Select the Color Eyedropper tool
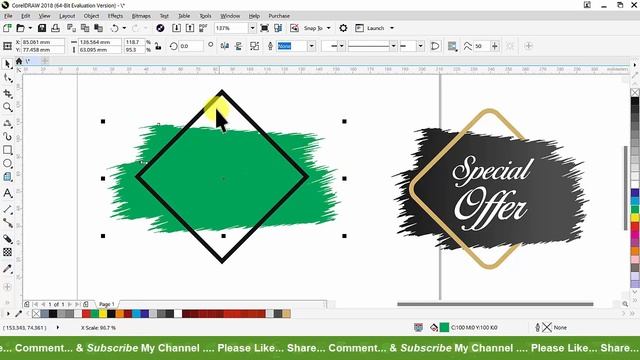 (7, 268)
